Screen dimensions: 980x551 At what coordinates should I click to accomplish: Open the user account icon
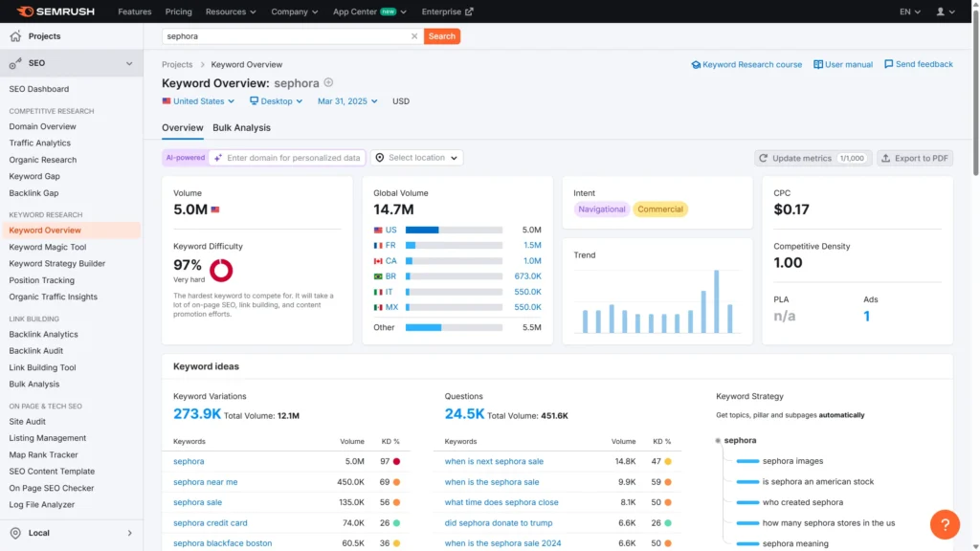click(x=940, y=11)
